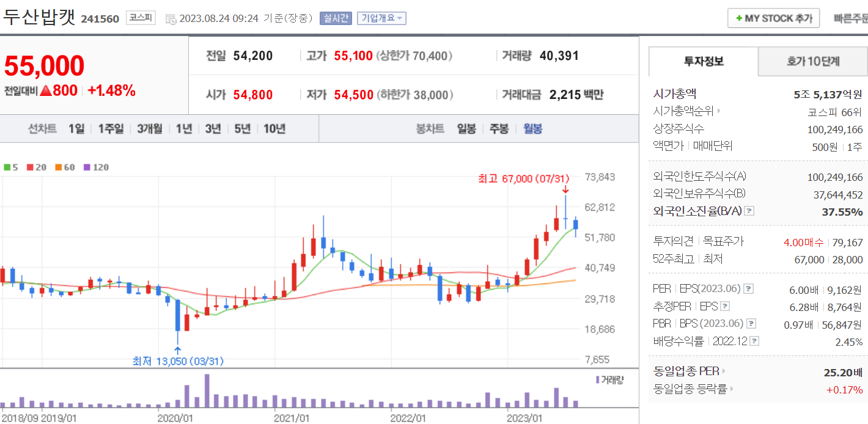The height and width of the screenshot is (424, 868).
Task: Click the orange 60-day moving average legend
Action: coord(65,167)
